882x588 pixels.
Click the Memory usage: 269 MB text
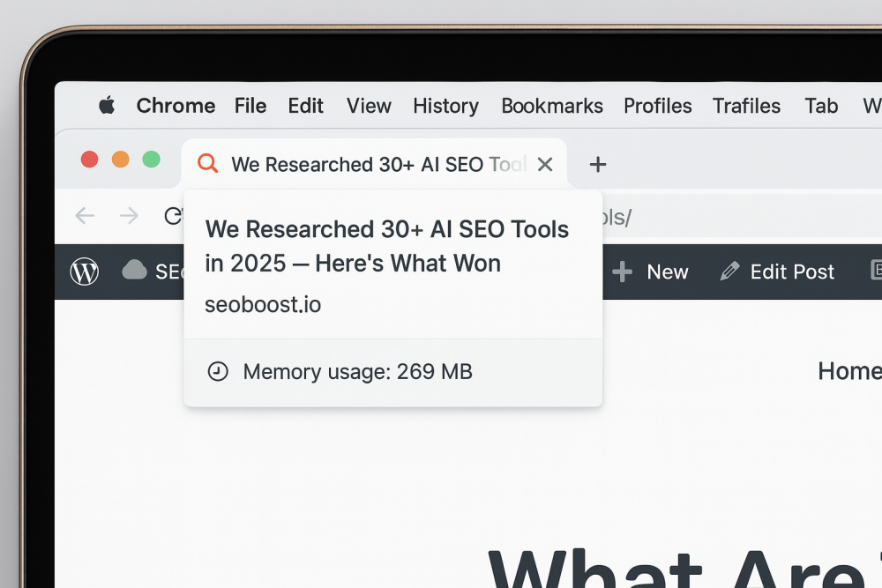tap(358, 371)
